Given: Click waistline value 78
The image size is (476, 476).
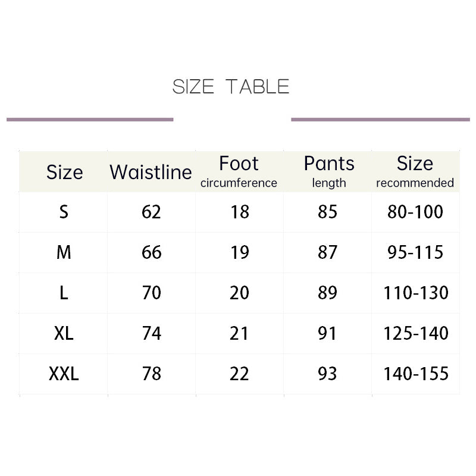Looking at the screenshot, I should tap(151, 374).
